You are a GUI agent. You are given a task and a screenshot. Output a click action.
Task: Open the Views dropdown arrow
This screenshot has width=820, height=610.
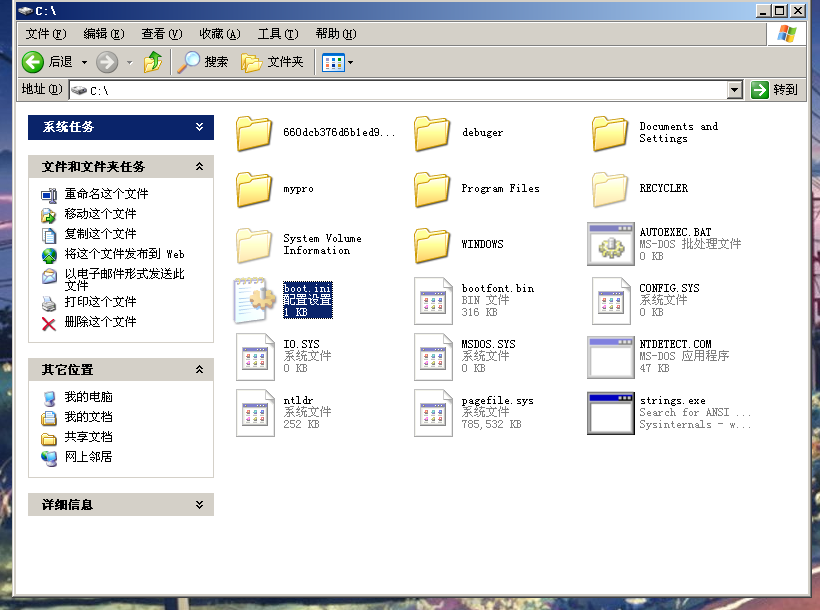coord(350,63)
